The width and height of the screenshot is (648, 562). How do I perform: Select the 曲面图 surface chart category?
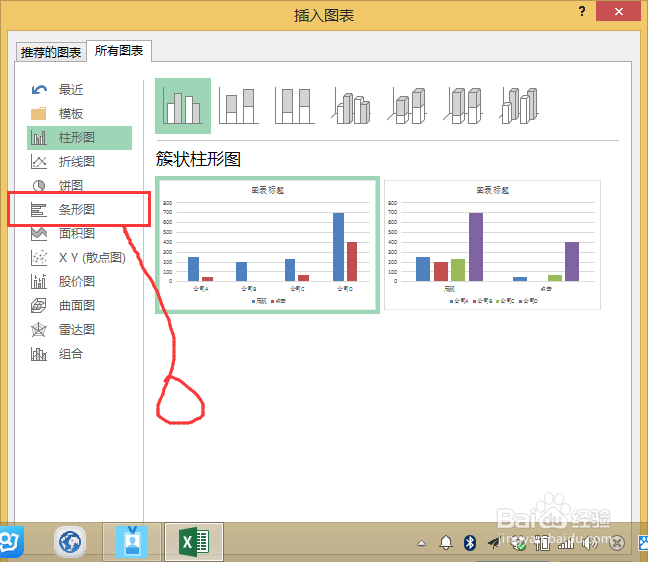click(79, 305)
